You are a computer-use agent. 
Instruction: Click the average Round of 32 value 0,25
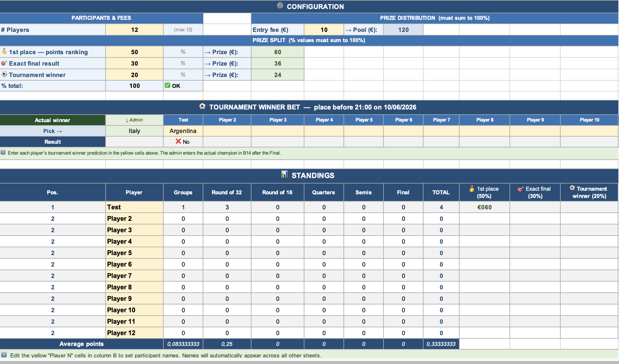227,344
